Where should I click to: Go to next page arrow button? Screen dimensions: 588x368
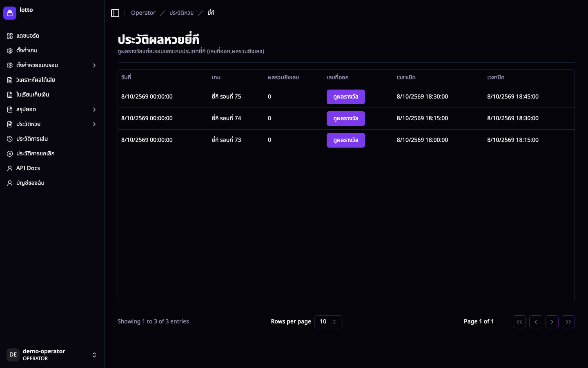(552, 322)
